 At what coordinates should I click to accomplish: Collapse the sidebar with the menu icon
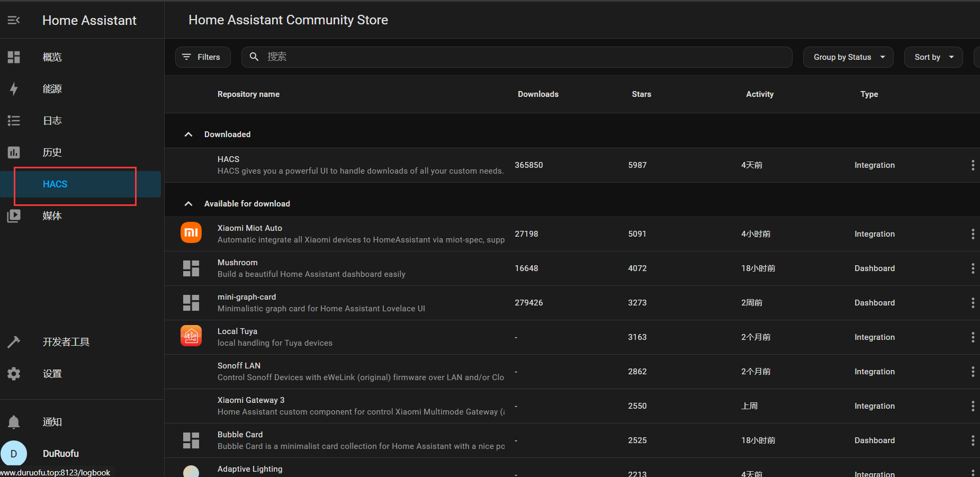coord(14,20)
